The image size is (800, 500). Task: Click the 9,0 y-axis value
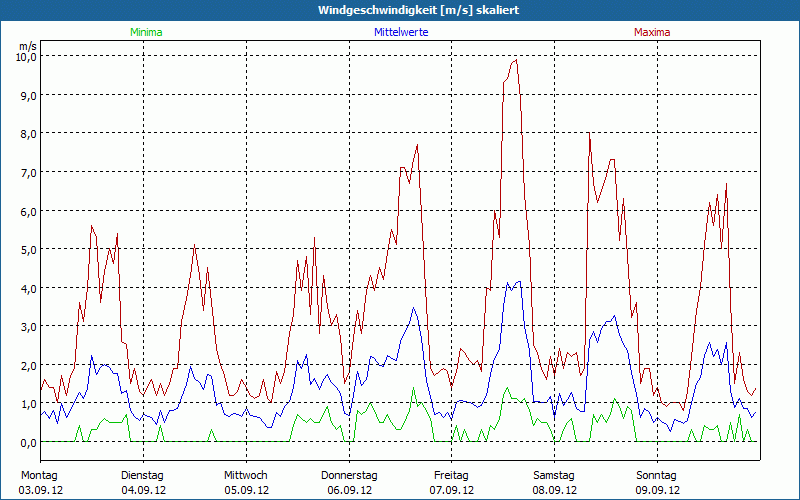click(x=29, y=95)
